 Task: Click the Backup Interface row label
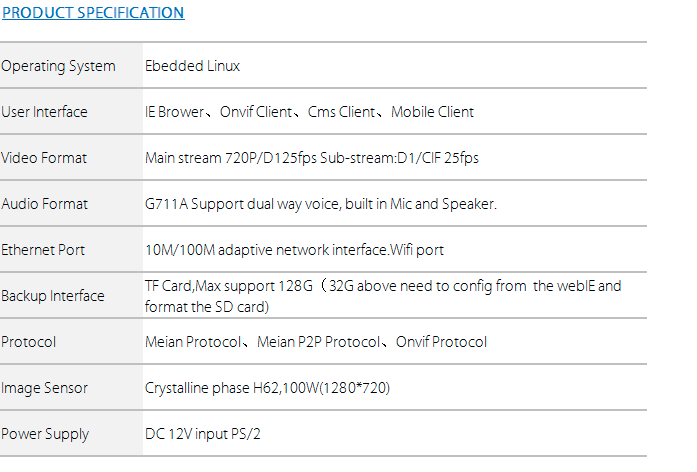coord(52,296)
